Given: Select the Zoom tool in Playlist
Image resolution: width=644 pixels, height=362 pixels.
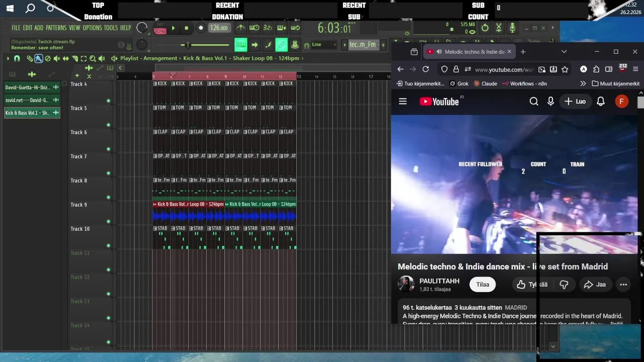Looking at the screenshot, I should (x=93, y=58).
